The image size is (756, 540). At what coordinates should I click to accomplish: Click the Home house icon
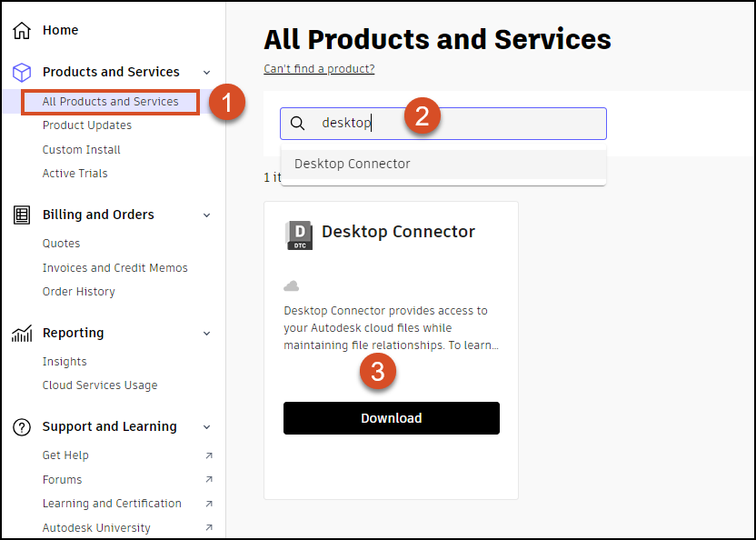[x=22, y=30]
